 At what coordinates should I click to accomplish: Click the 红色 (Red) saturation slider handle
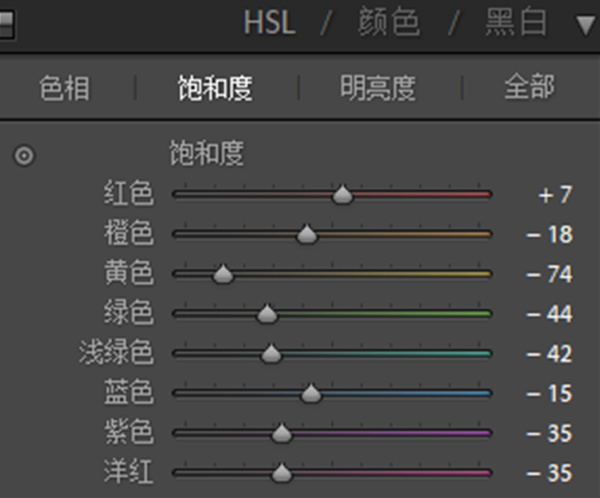click(x=343, y=195)
